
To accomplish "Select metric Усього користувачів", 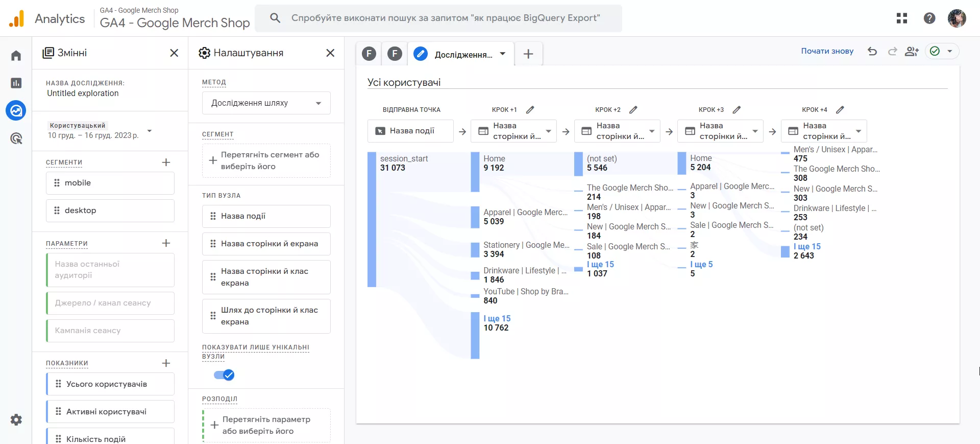I will pos(110,384).
